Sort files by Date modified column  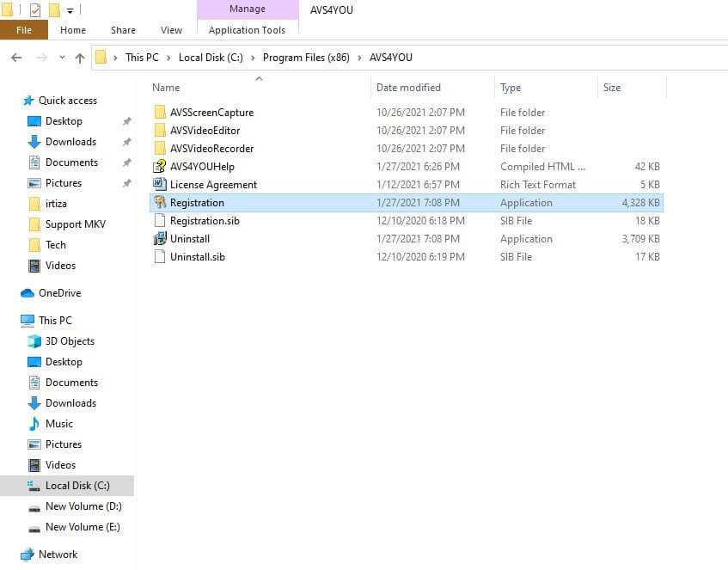[408, 88]
